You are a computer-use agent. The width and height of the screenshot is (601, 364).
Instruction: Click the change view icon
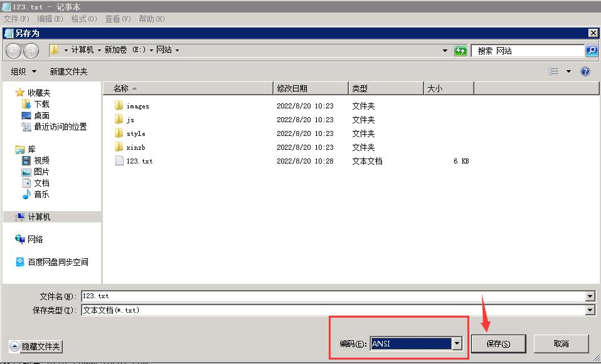click(x=553, y=71)
